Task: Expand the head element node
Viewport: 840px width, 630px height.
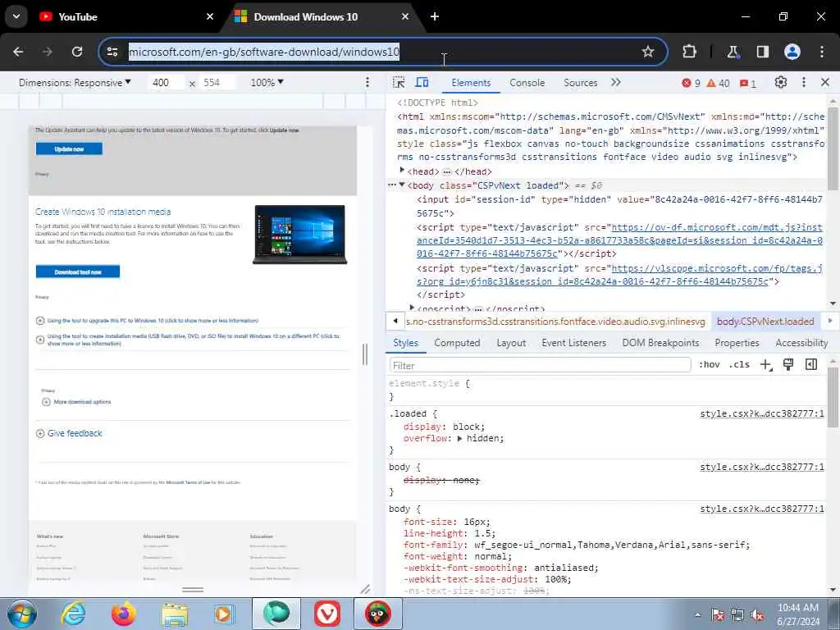Action: tap(402, 171)
